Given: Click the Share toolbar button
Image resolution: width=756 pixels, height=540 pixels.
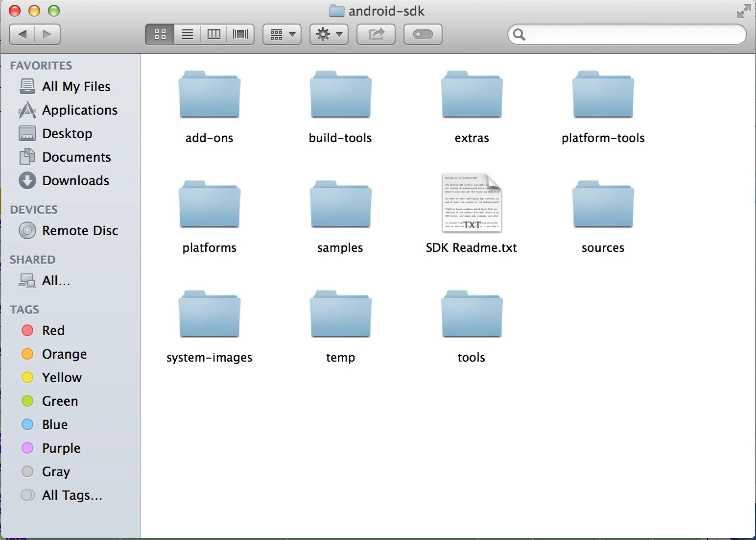Looking at the screenshot, I should pyautogui.click(x=376, y=34).
